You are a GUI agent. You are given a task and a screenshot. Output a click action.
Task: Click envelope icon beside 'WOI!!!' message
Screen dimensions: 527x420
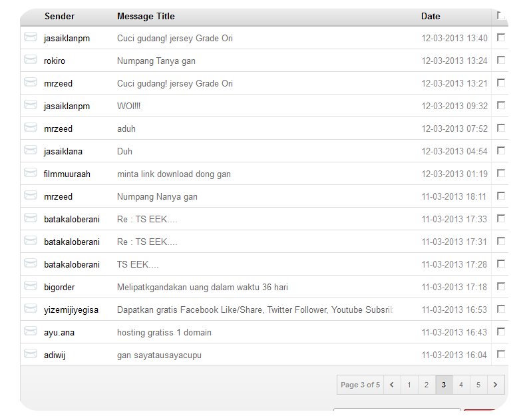(x=31, y=105)
